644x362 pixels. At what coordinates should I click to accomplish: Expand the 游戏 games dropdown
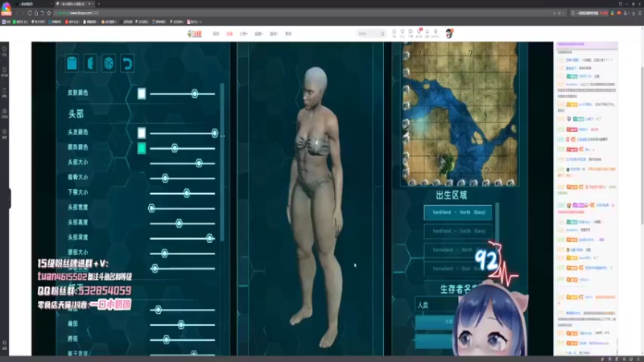(274, 34)
